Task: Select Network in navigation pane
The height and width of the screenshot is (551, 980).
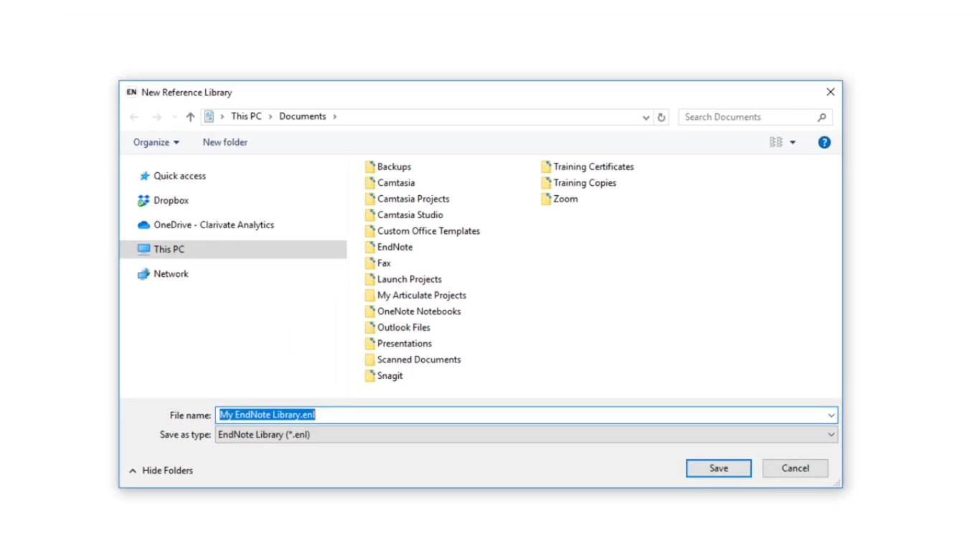Action: click(171, 273)
